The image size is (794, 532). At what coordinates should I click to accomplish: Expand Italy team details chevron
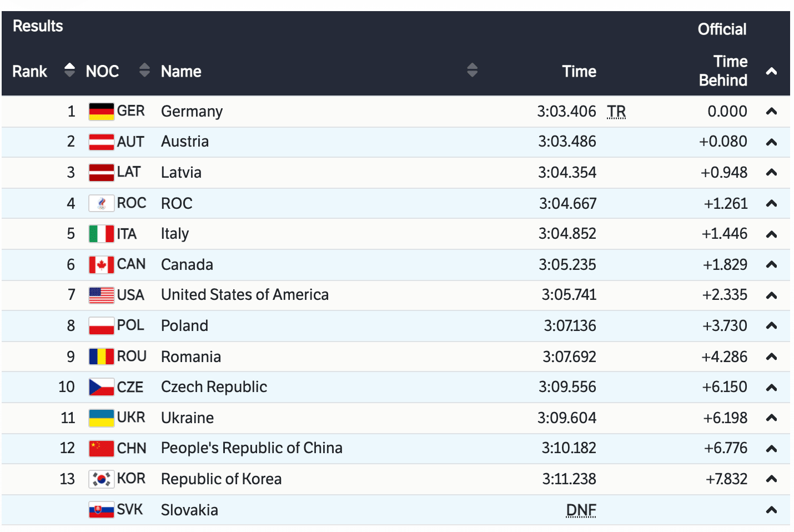coord(771,234)
